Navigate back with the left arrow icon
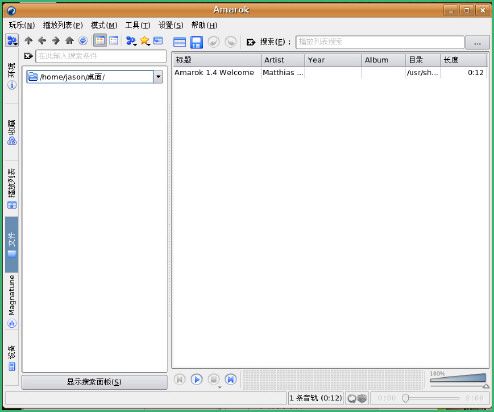Viewport: 494px width, 412px height. tap(42, 41)
